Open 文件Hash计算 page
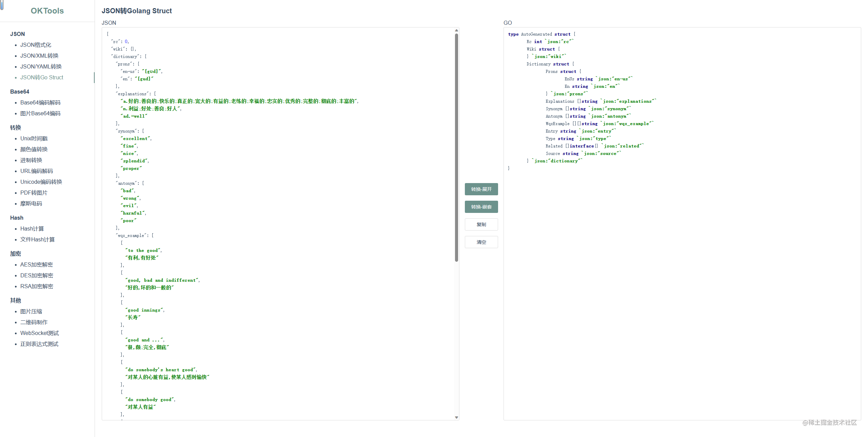868x437 pixels. pyautogui.click(x=37, y=239)
